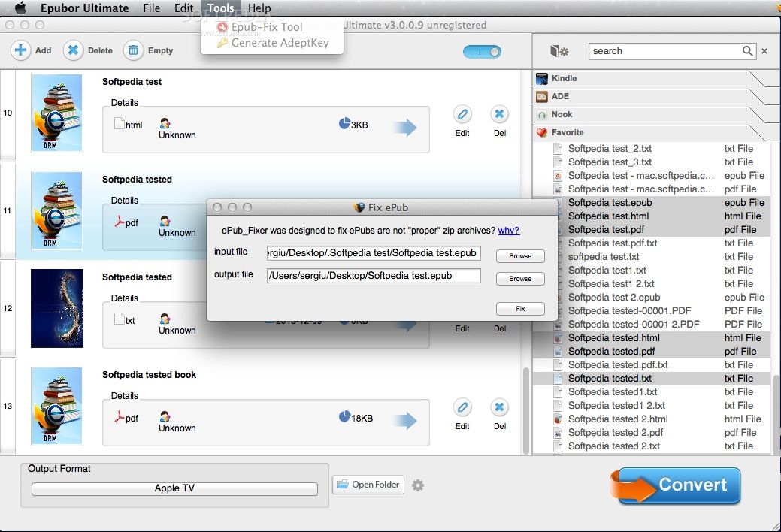The width and height of the screenshot is (781, 532).
Task: Select Softpedia test 2.epub file
Action: coord(652,298)
